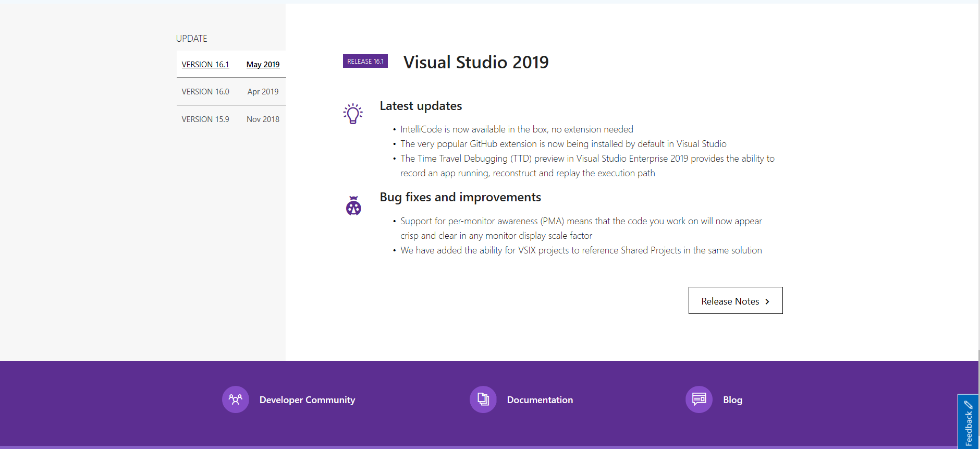Click the Latest updates heading
This screenshot has height=449, width=980.
421,106
